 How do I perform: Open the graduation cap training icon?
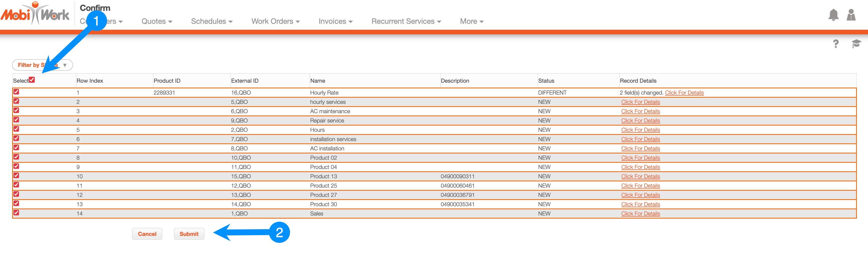pyautogui.click(x=856, y=43)
